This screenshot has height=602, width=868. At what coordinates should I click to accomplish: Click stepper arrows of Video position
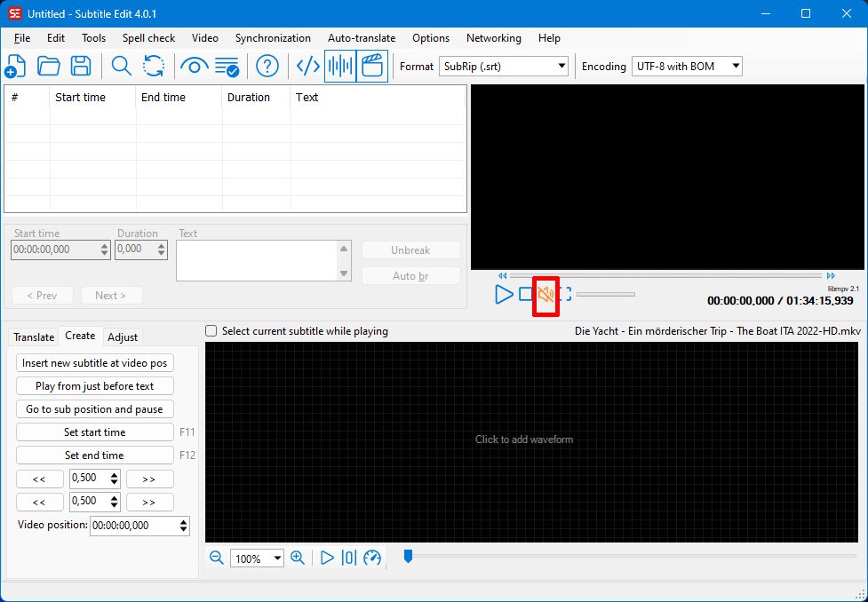click(184, 526)
